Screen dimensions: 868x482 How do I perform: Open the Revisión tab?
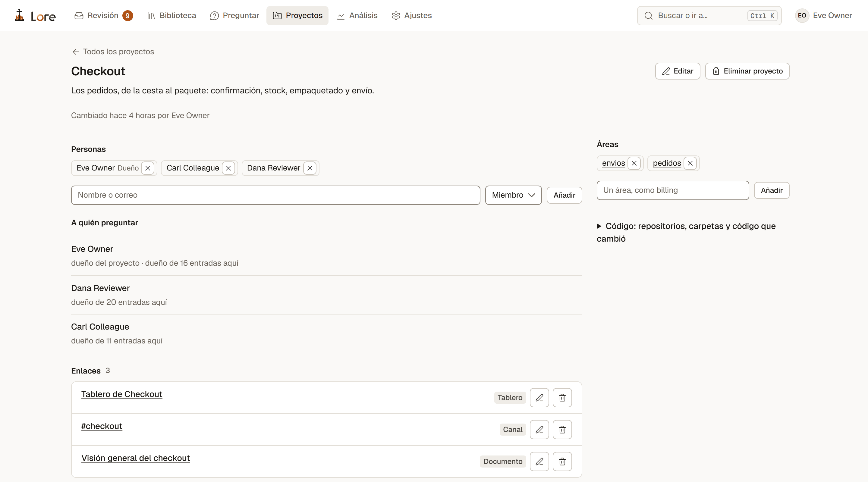coord(103,15)
